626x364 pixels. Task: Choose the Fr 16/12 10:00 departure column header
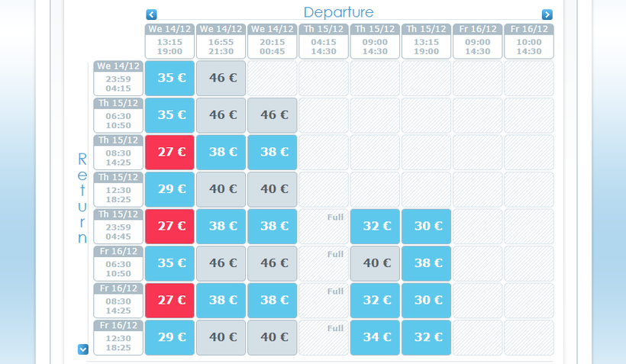point(528,41)
